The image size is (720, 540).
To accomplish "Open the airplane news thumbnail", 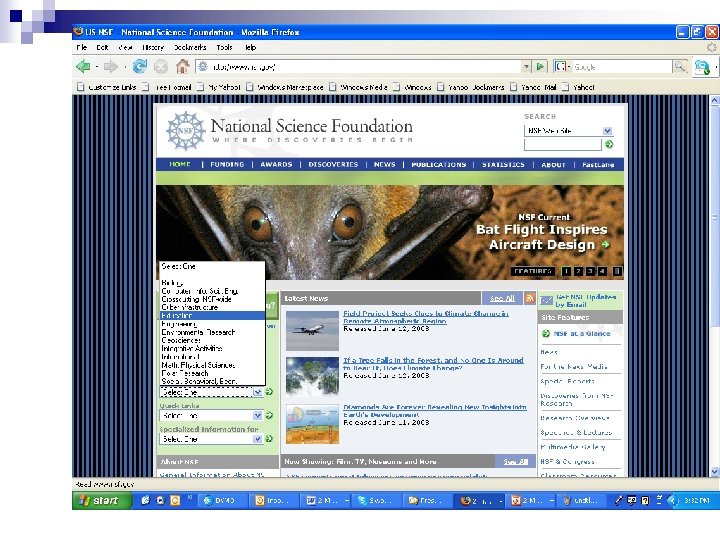I will click(x=312, y=331).
